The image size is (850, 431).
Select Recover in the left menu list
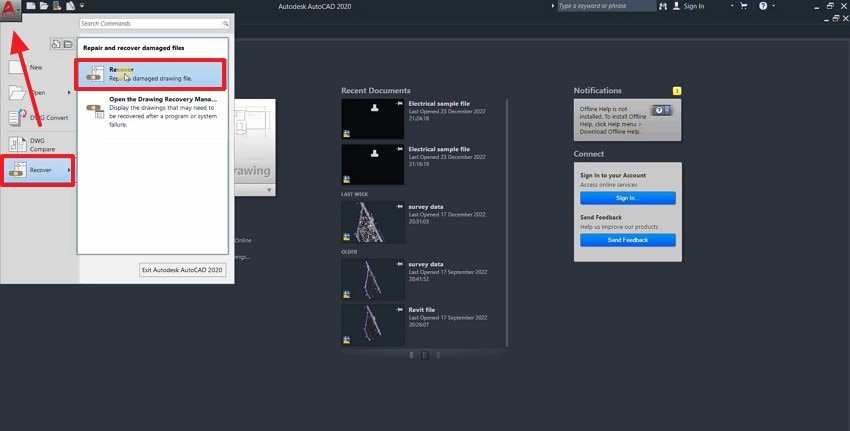(x=38, y=170)
